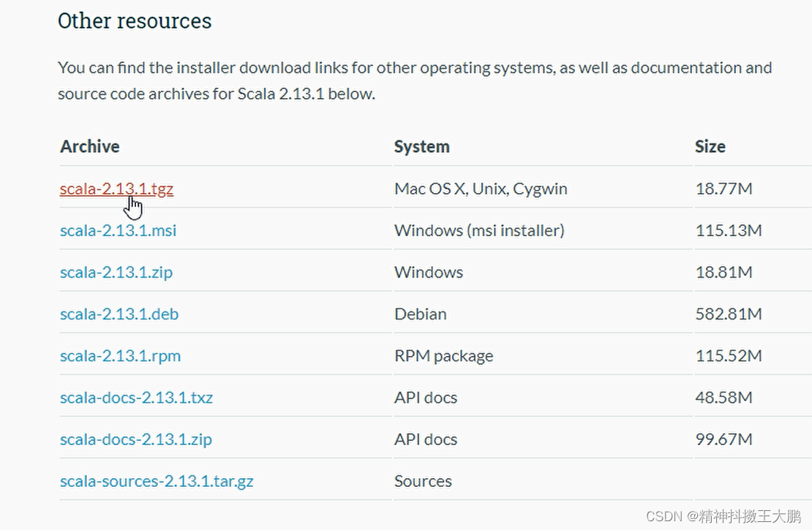Select the 582.81M size value
Viewport: 812px width, 530px height.
tap(728, 314)
